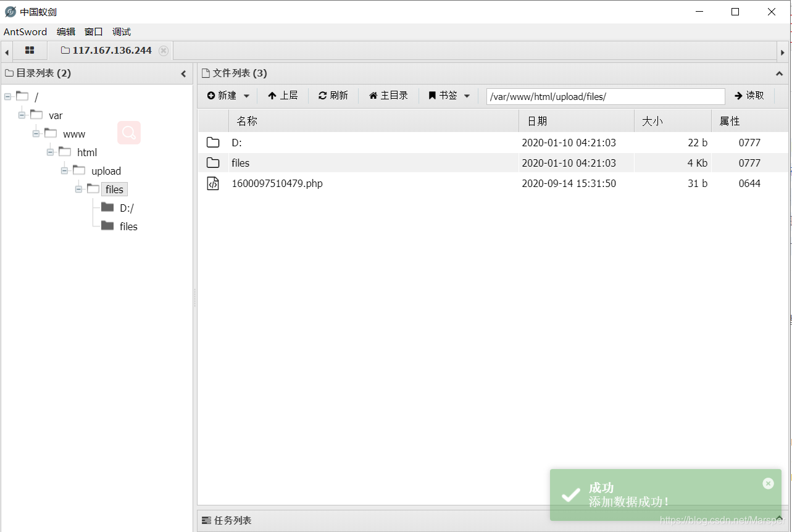
Task: Click the 文件列表 document icon
Action: 206,73
